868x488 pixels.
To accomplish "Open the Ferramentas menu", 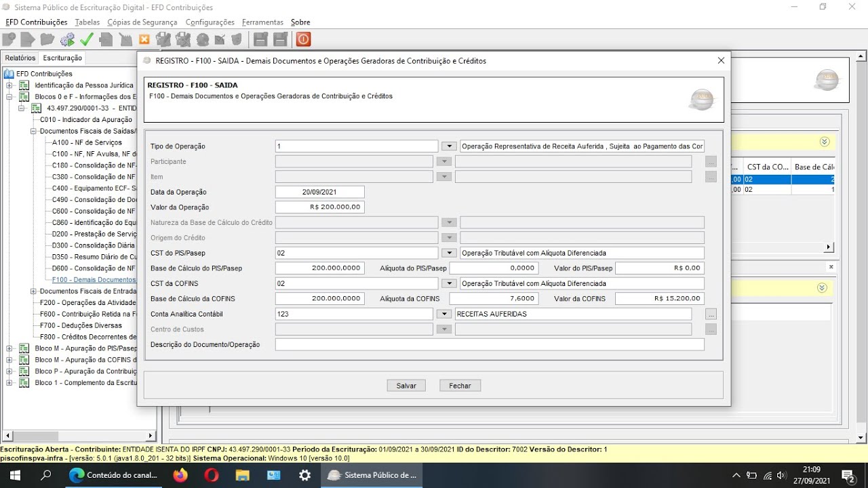I will [x=262, y=22].
